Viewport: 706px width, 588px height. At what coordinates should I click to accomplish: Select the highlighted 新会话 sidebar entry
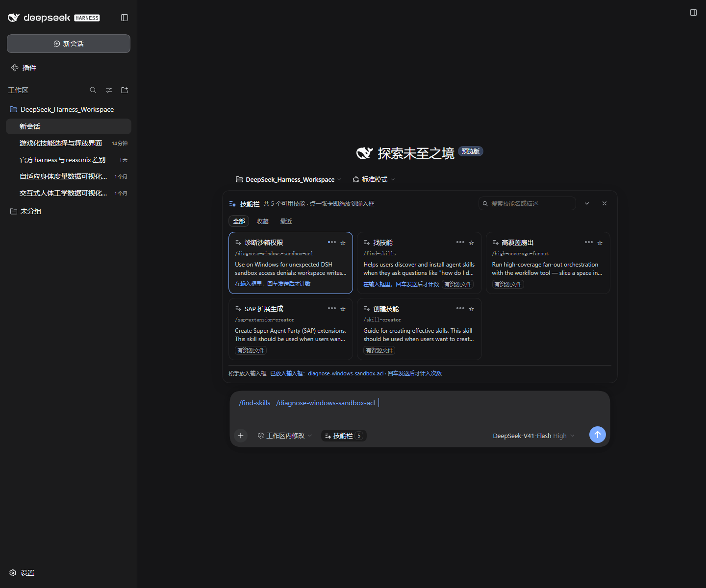pos(69,126)
